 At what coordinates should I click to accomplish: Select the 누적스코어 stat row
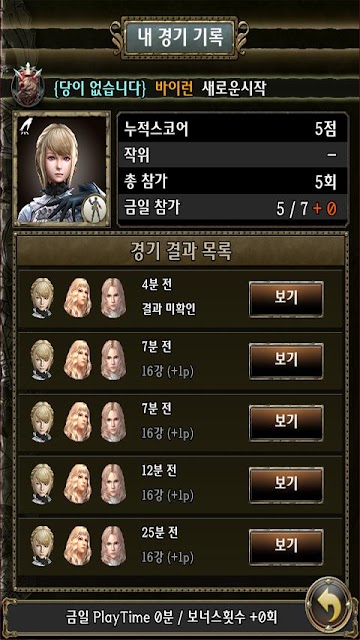233,129
